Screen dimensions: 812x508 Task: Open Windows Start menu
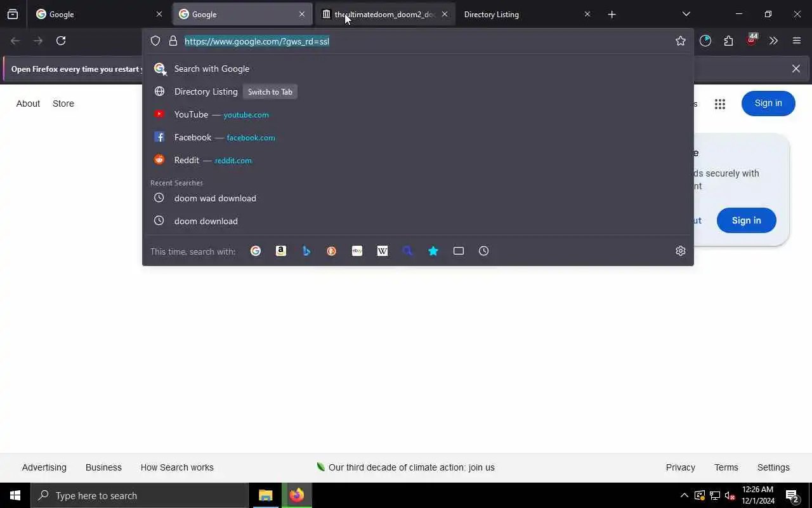[x=15, y=495]
